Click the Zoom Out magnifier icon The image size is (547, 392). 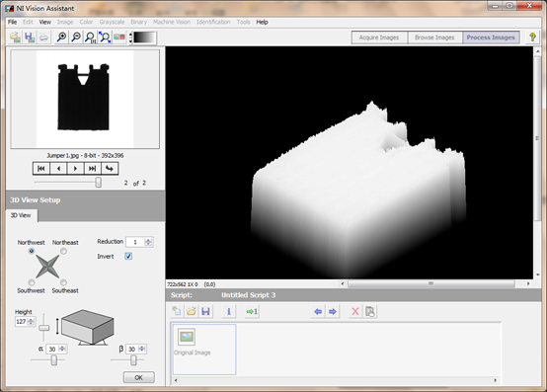pos(76,37)
